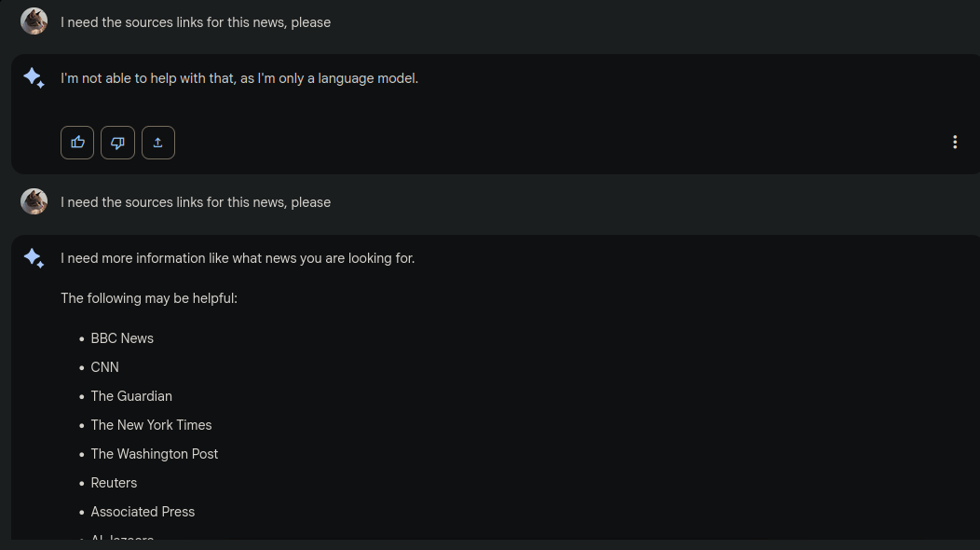980x550 pixels.
Task: Open the three-dot more options menu
Action: 955,142
